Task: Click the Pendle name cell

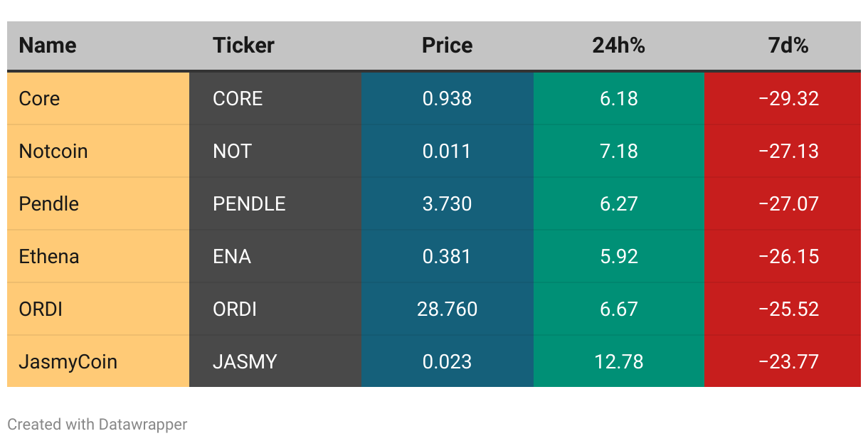Action: 49,203
